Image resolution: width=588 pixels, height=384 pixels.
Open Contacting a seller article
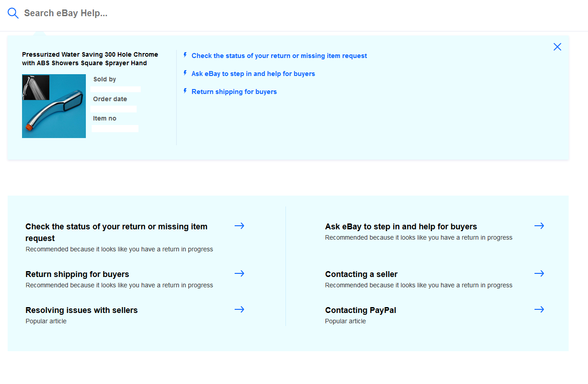361,274
